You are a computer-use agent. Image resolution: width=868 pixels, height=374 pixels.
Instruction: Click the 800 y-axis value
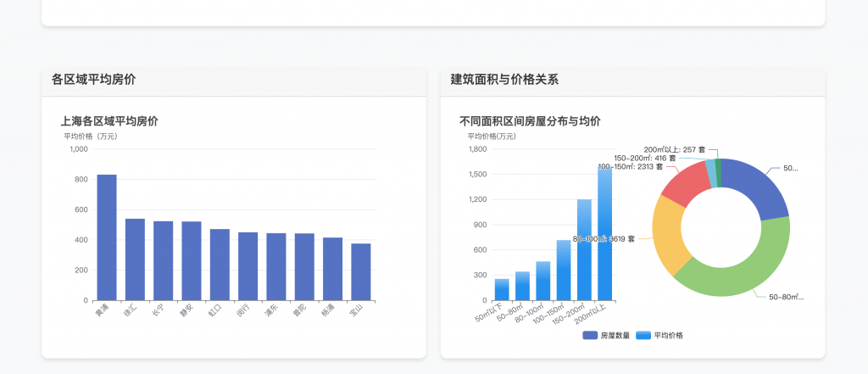click(x=81, y=180)
